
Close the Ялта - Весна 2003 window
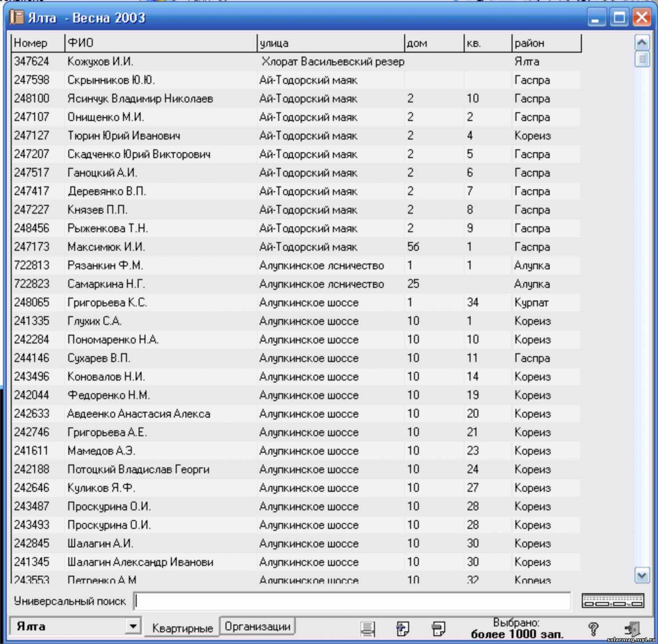[641, 18]
